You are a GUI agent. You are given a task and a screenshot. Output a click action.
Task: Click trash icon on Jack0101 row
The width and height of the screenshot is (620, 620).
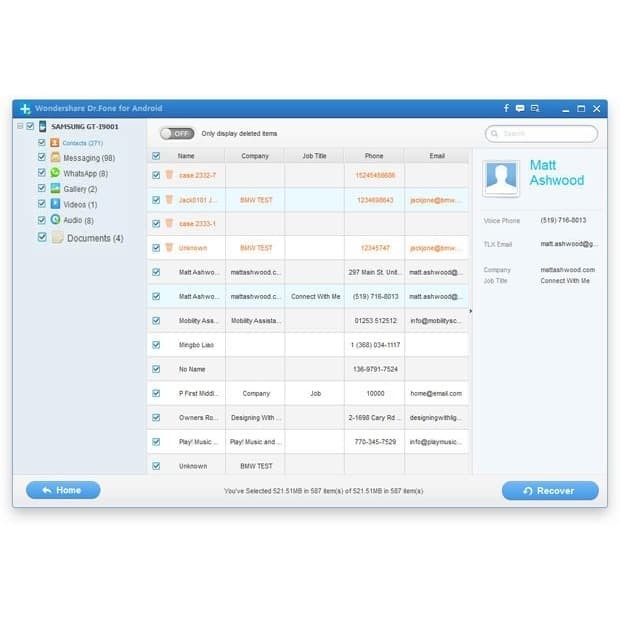point(169,199)
